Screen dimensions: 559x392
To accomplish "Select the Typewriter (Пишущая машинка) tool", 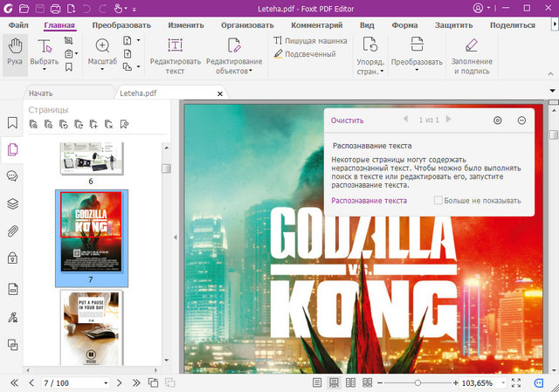I will [309, 40].
